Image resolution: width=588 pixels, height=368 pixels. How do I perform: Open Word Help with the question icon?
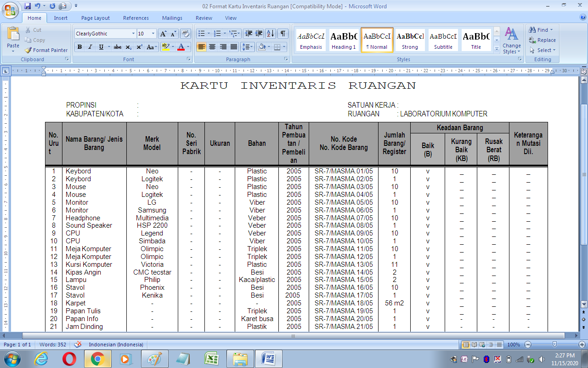pyautogui.click(x=582, y=17)
